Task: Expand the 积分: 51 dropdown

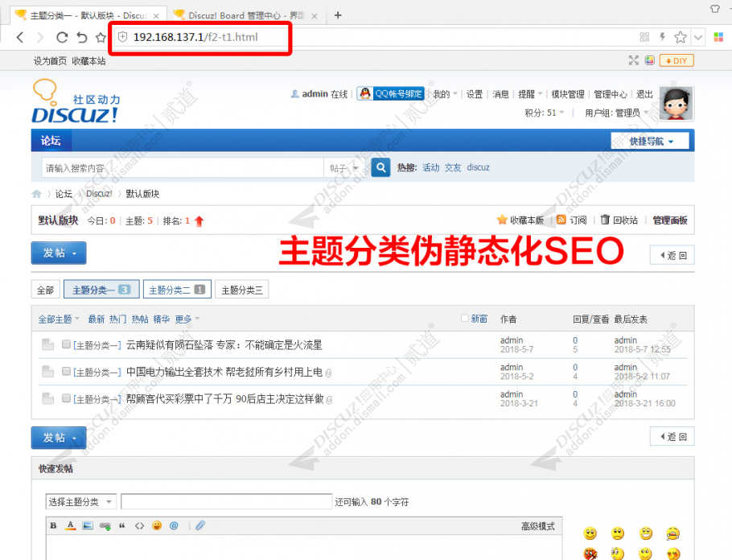Action: [545, 113]
